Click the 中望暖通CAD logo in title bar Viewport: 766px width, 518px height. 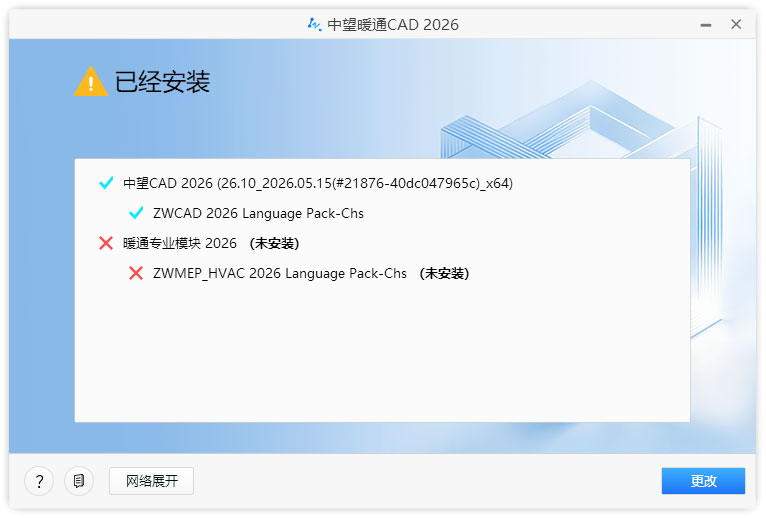(315, 24)
